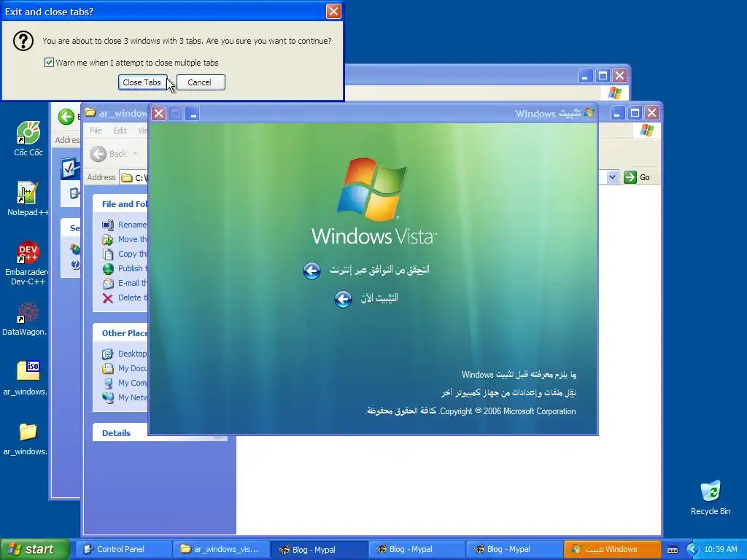Close the Exit and close tabs dialog
Image resolution: width=747 pixels, height=560 pixels.
click(333, 12)
